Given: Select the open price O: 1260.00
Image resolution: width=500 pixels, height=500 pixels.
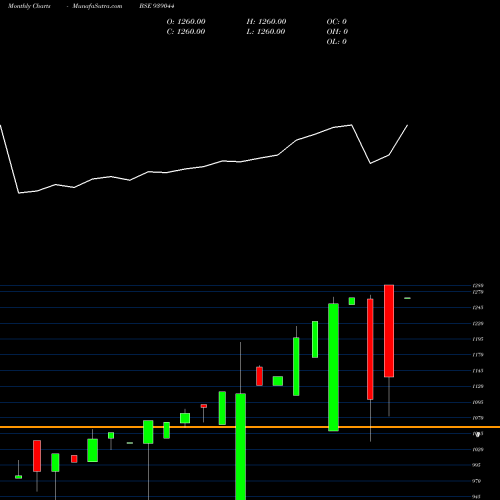Looking at the screenshot, I should coord(186,22).
